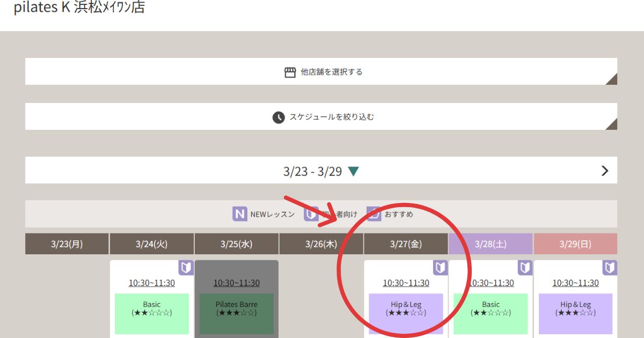Image resolution: width=644 pixels, height=338 pixels.
Task: Open the 3/24 10:30~11:30 time link
Action: (151, 283)
